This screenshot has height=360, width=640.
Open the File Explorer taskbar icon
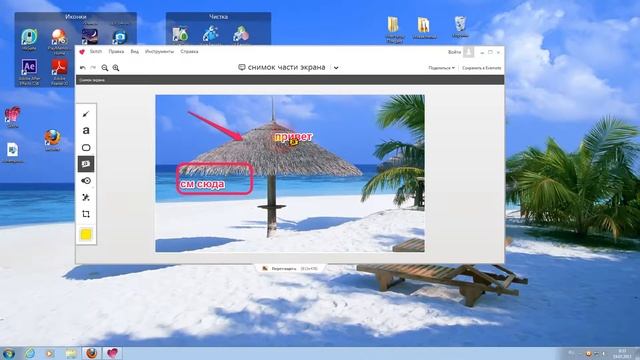tap(71, 353)
